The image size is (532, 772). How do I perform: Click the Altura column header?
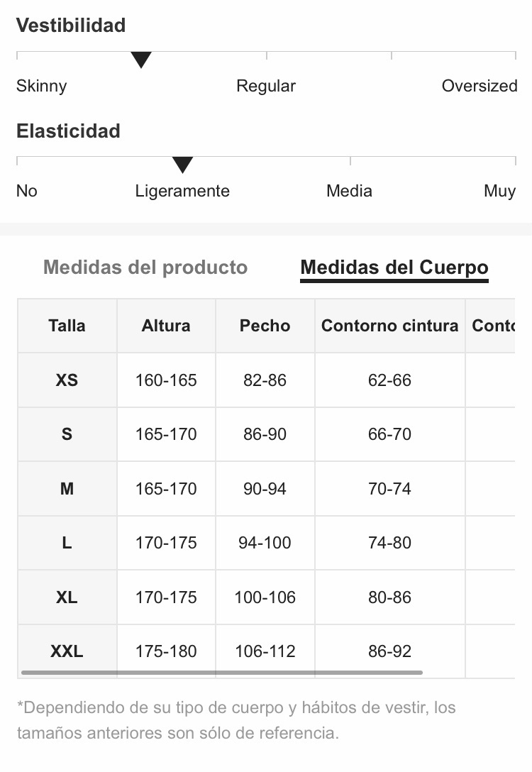click(166, 326)
